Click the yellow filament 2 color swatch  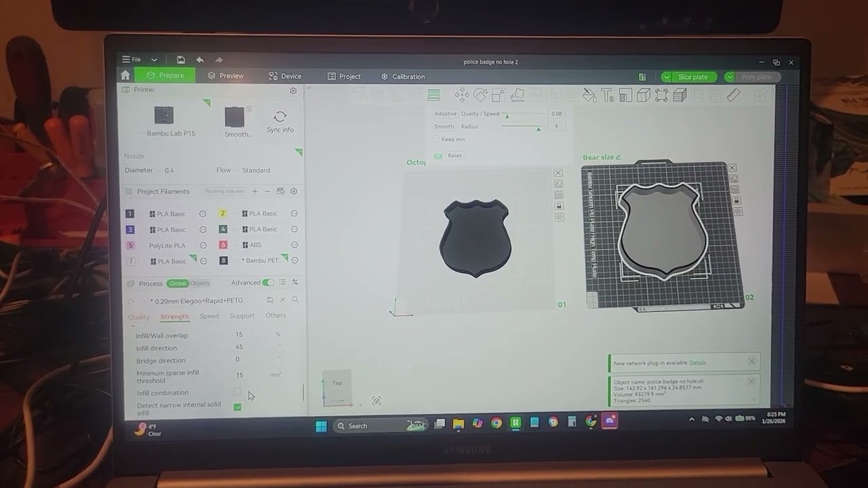(222, 213)
